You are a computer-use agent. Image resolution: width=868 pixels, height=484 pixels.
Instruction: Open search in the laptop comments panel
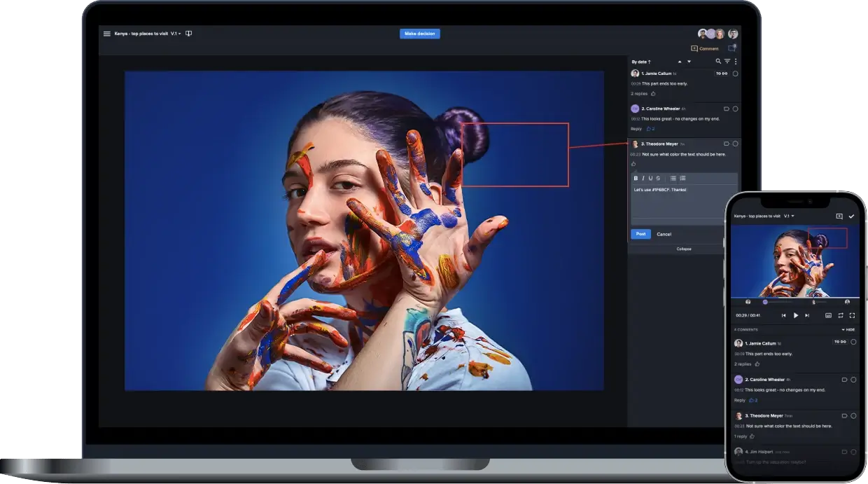(718, 62)
